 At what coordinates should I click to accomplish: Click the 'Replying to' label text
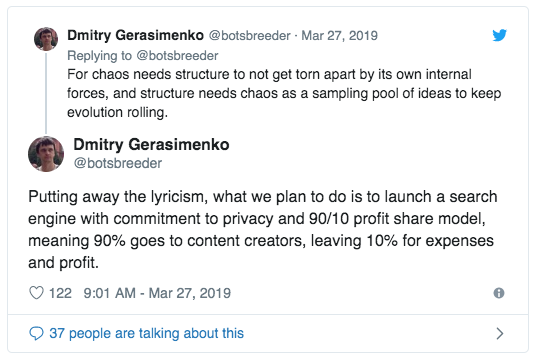click(x=99, y=56)
